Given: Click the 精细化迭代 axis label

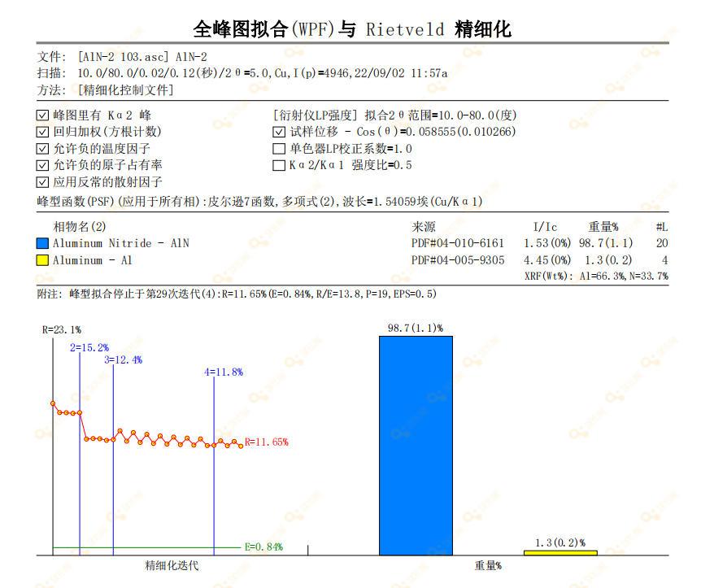Looking at the screenshot, I should [x=172, y=566].
